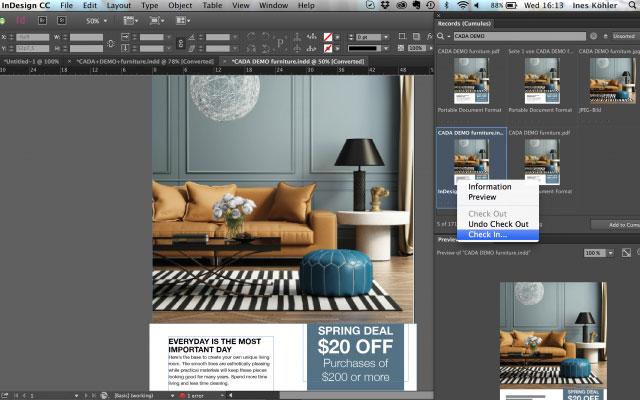Viewport: 640px width, 400px height.
Task: Open the Unsorted sort dropdown
Action: pyautogui.click(x=622, y=35)
